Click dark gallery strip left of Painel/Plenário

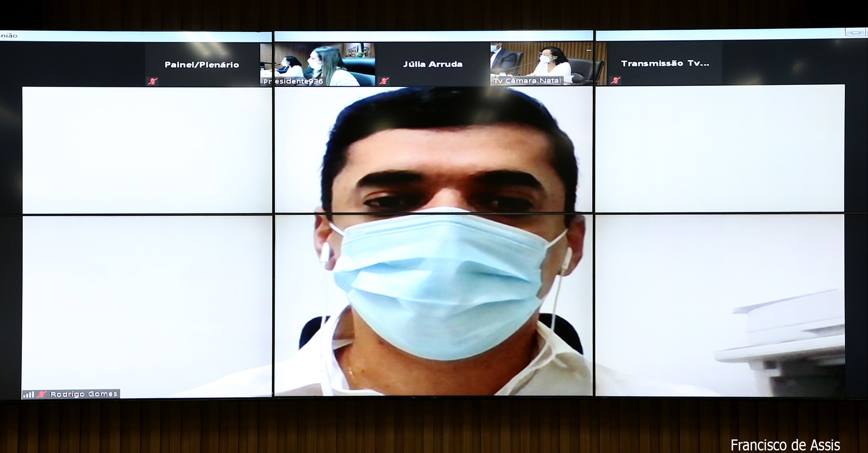tap(72, 64)
